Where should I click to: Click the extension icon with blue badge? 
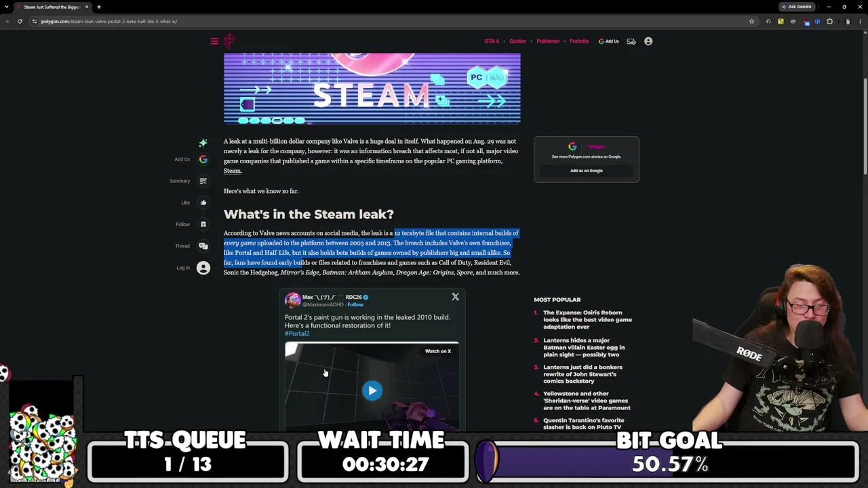tap(806, 22)
